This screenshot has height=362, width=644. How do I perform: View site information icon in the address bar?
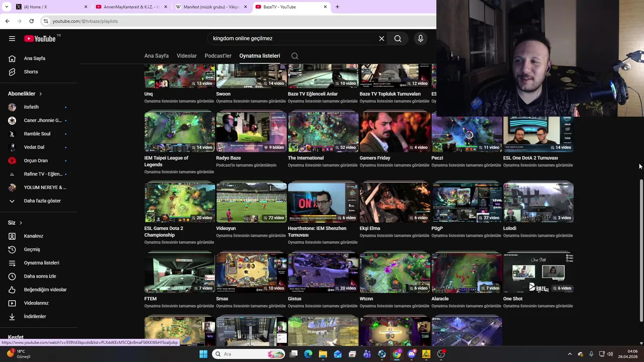tap(46, 21)
